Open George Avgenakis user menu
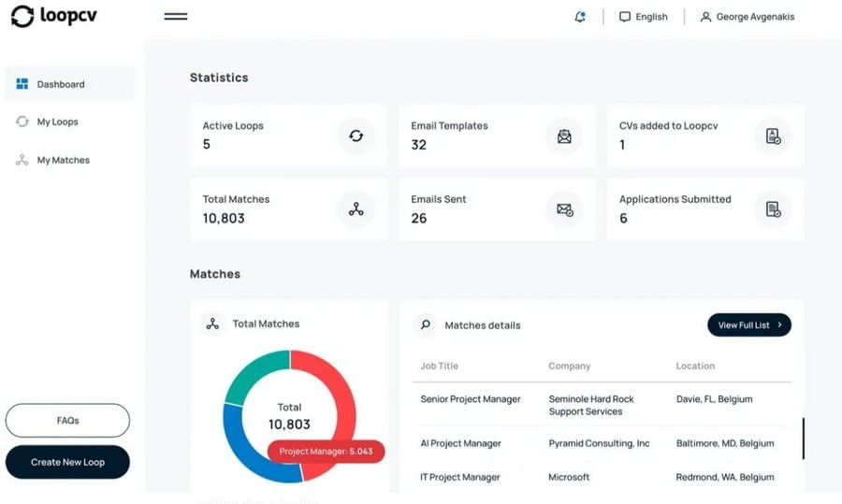842x504 pixels. point(748,17)
